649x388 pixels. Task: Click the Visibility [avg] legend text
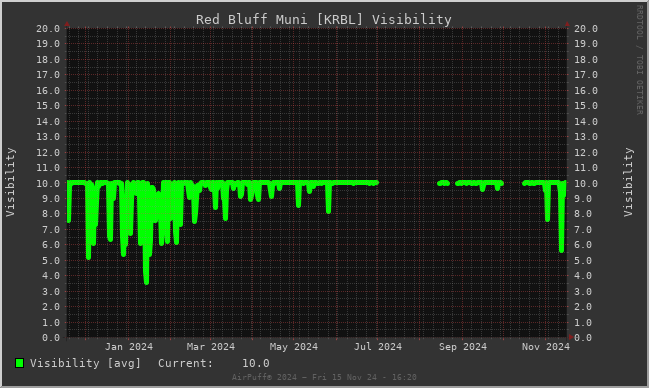[x=85, y=363]
